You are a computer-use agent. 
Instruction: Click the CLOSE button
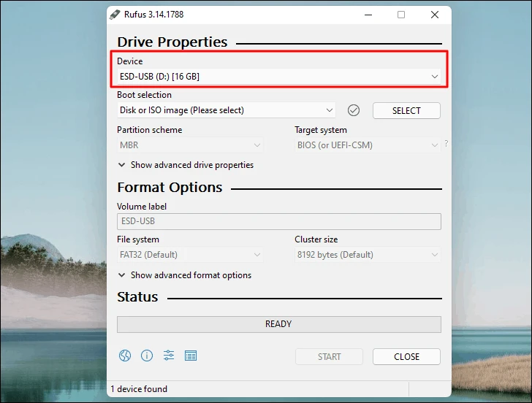(x=406, y=356)
